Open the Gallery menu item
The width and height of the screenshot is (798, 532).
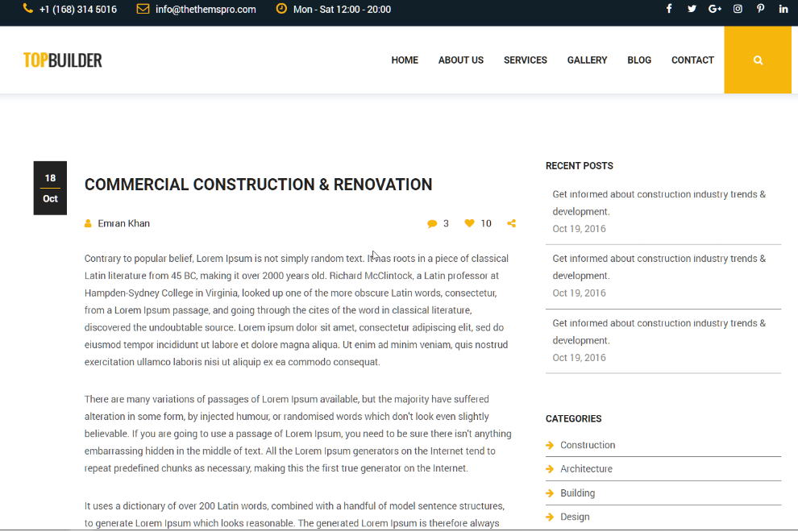(587, 60)
